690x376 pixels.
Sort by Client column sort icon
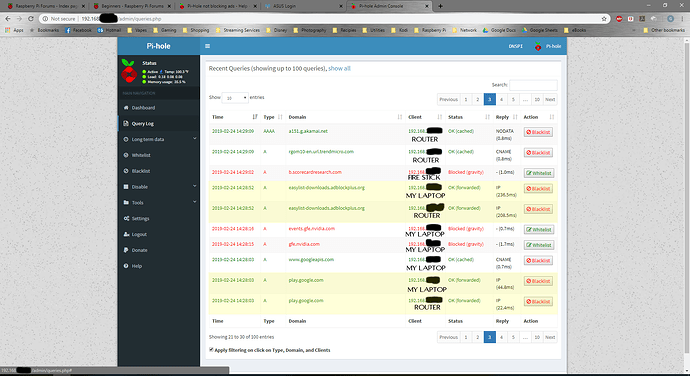440,117
